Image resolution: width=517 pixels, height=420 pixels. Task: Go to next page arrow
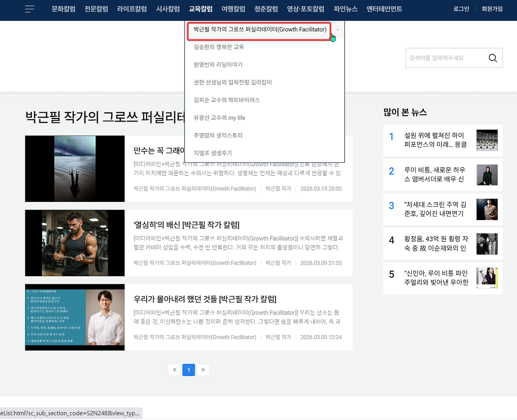click(x=203, y=370)
